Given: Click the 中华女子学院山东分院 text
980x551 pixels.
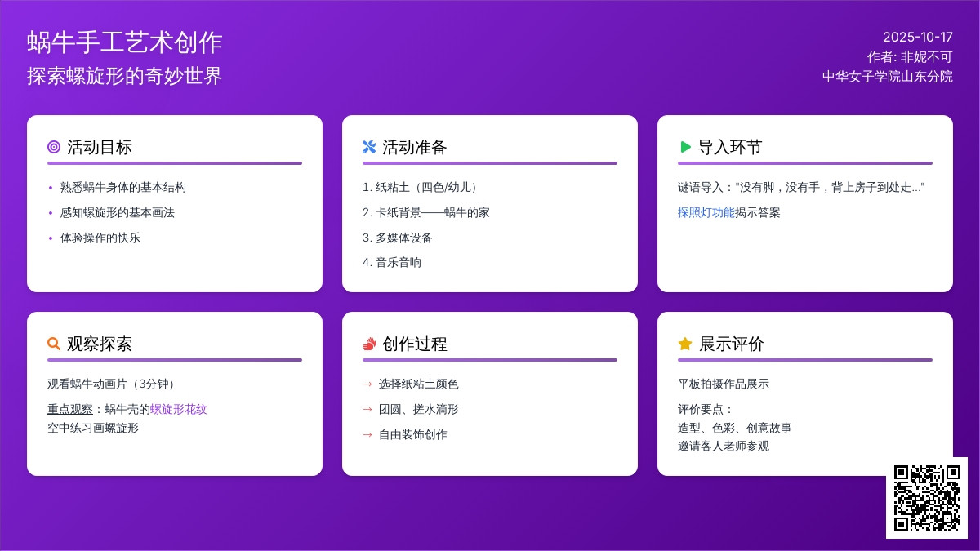Looking at the screenshot, I should (x=887, y=76).
